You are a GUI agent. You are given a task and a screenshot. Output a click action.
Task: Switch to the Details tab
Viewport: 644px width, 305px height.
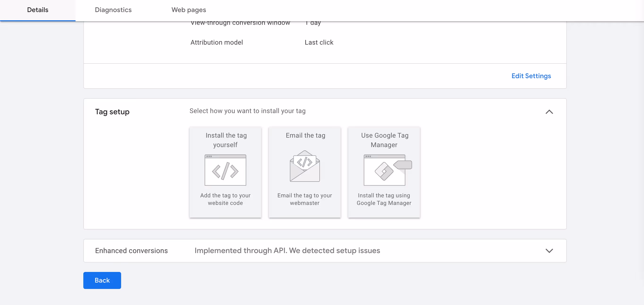(x=38, y=10)
